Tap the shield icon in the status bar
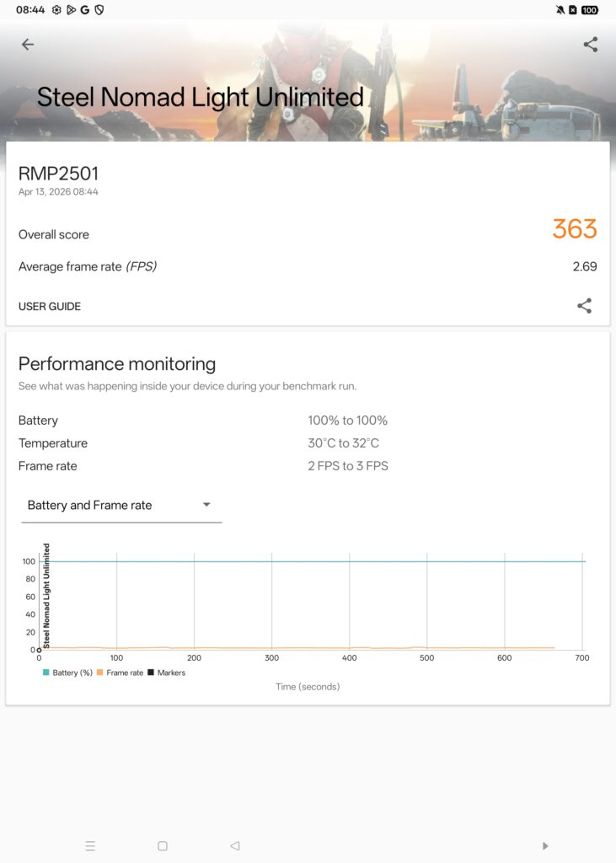This screenshot has width=616, height=863. coord(99,10)
